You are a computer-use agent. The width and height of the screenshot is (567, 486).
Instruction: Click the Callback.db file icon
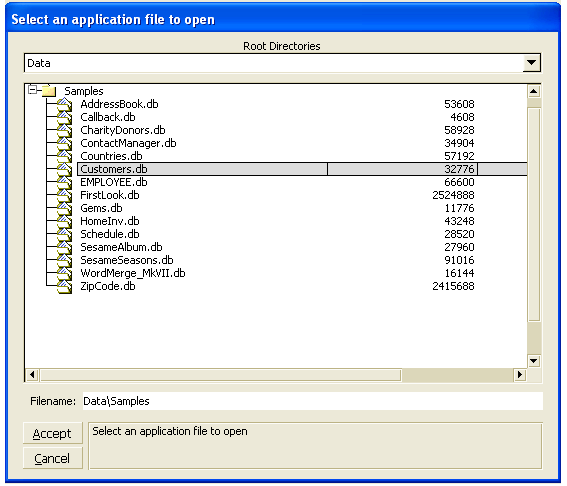64,117
